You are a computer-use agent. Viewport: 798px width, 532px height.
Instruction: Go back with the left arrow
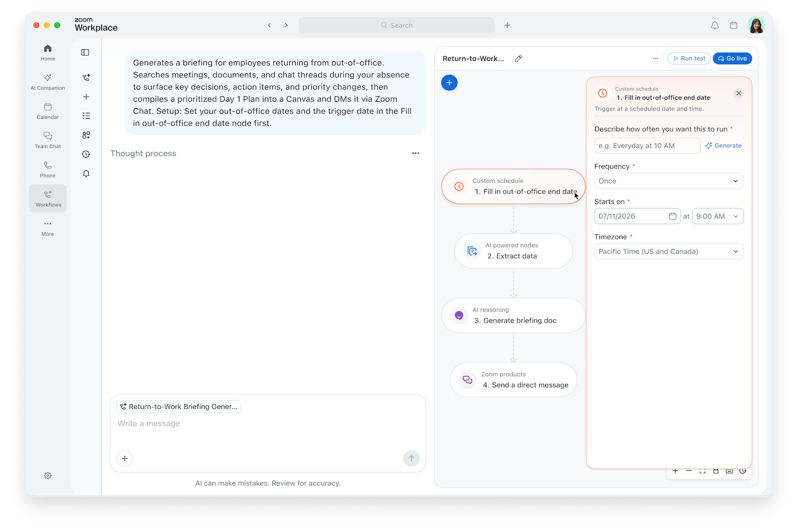click(x=269, y=25)
